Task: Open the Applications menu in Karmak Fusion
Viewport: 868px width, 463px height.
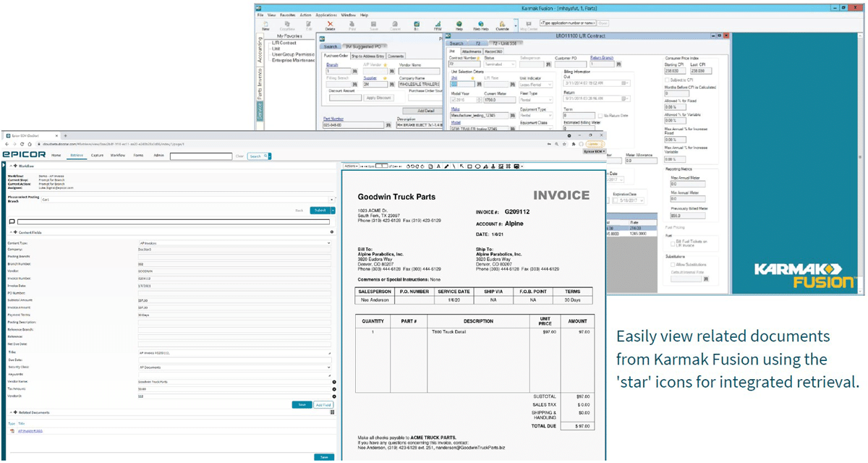Action: [326, 14]
